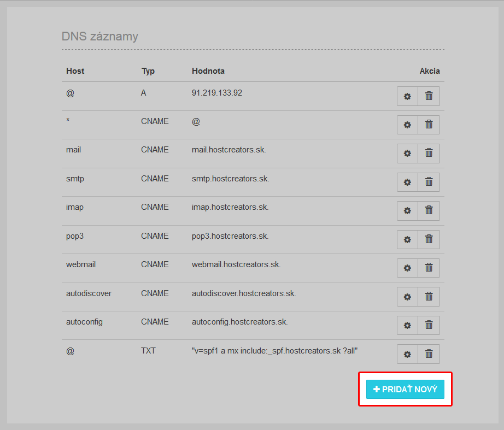Image resolution: width=504 pixels, height=430 pixels.
Task: Remove the autodiscover record
Action: (x=429, y=297)
